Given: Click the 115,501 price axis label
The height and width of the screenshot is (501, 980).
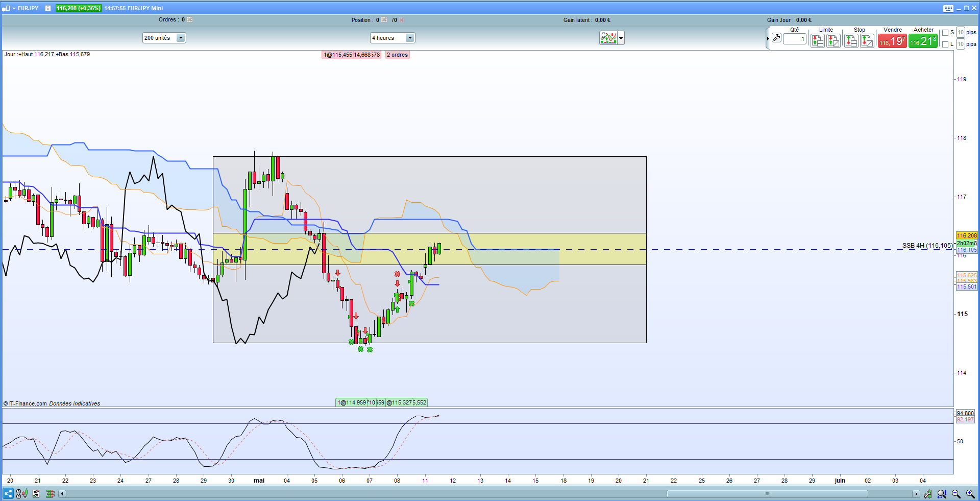Looking at the screenshot, I should (967, 287).
